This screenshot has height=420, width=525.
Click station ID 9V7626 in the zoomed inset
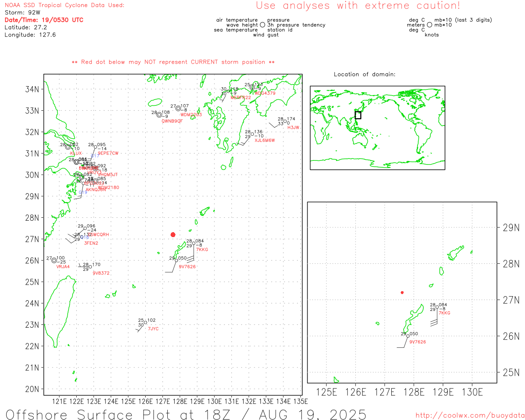point(418,342)
